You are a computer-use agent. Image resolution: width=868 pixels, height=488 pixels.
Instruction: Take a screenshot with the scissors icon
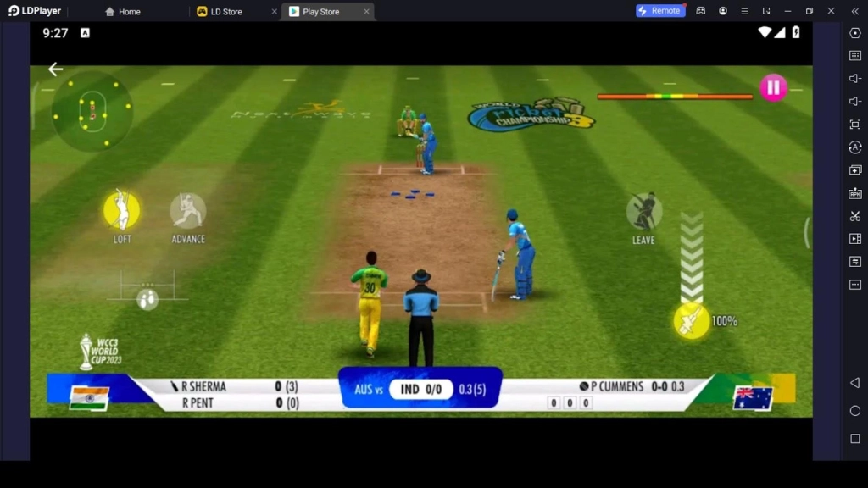click(855, 216)
